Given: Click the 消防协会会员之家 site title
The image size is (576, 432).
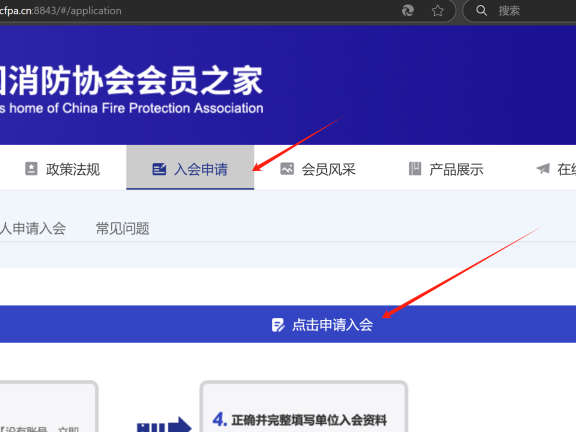Looking at the screenshot, I should coord(131,80).
